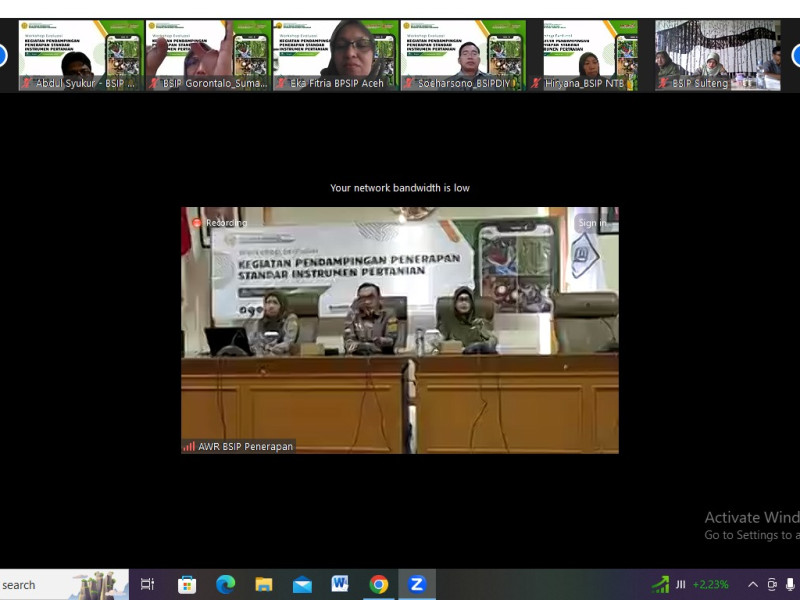The image size is (800, 600).
Task: Open File Explorer from taskbar
Action: click(264, 584)
